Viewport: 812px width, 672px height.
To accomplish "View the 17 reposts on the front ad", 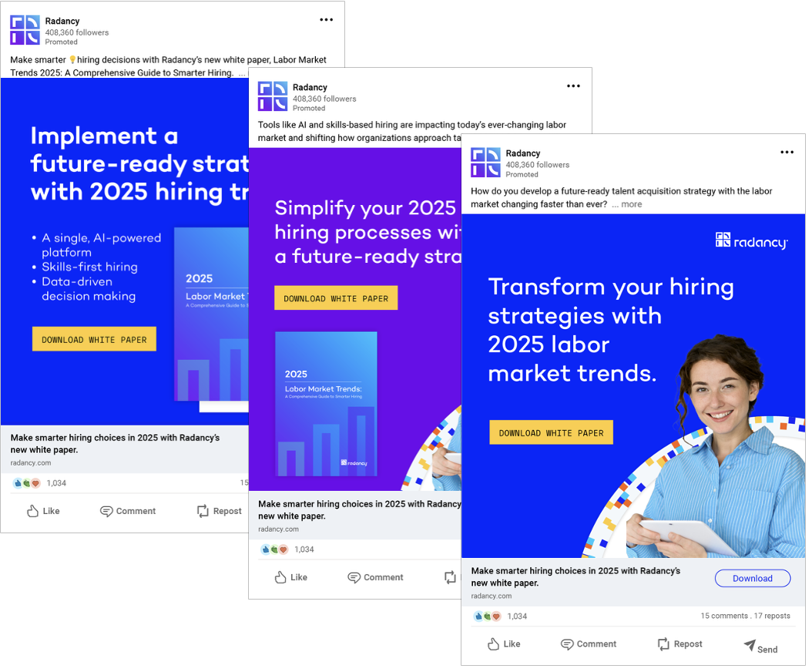I will [772, 616].
